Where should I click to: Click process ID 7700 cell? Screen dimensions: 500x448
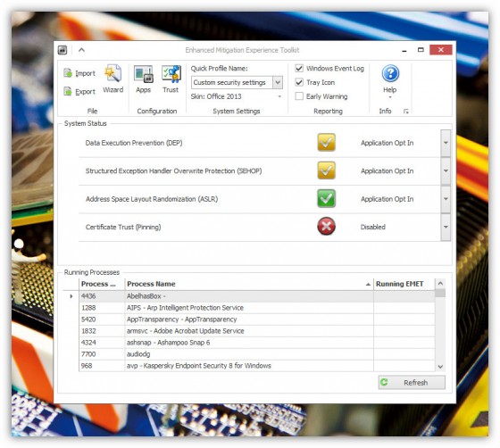(x=102, y=354)
